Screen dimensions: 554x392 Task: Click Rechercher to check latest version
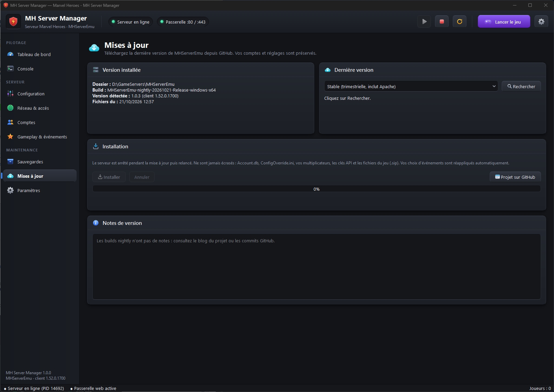click(x=521, y=86)
